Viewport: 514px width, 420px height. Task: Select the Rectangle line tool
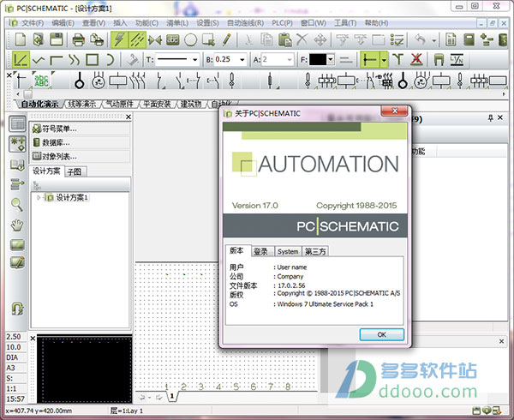[93, 60]
